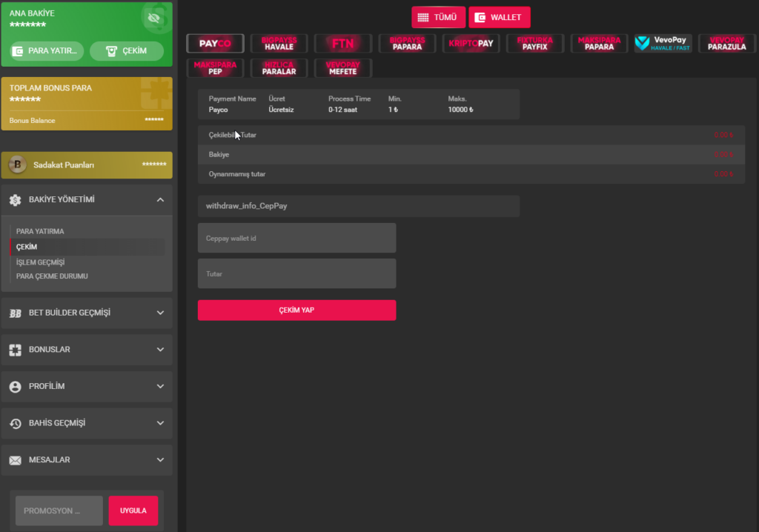
Task: Choose the FTN payment logo
Action: click(342, 44)
